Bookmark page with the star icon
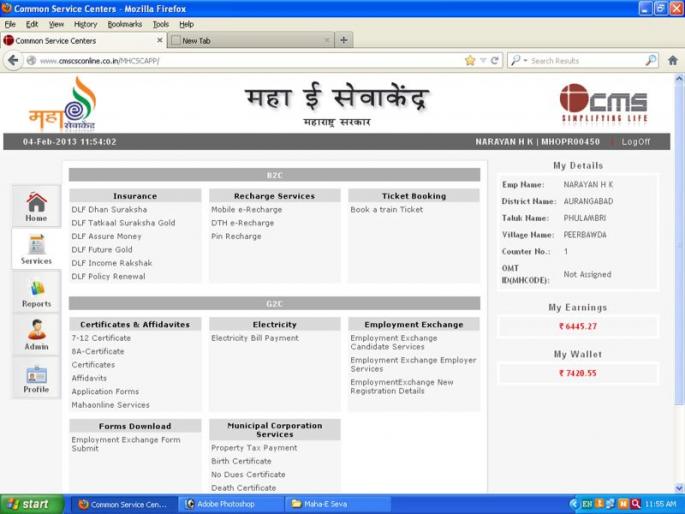 (470, 60)
